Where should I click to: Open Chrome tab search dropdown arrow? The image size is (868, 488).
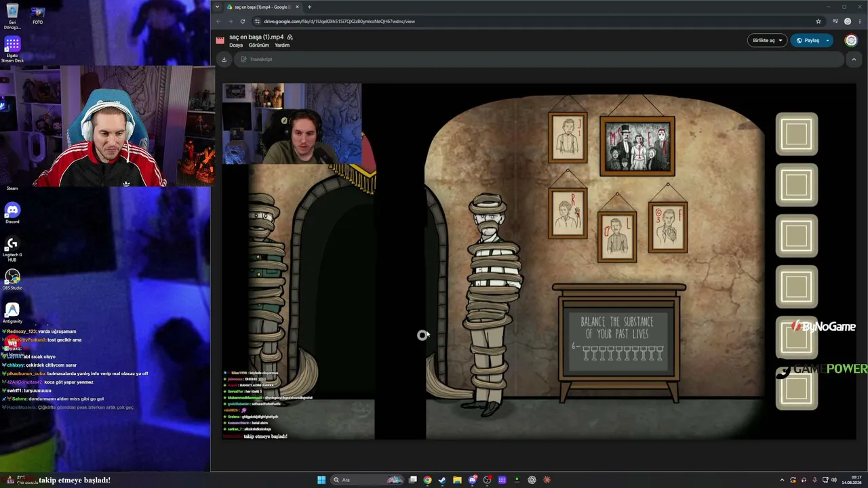coord(217,7)
